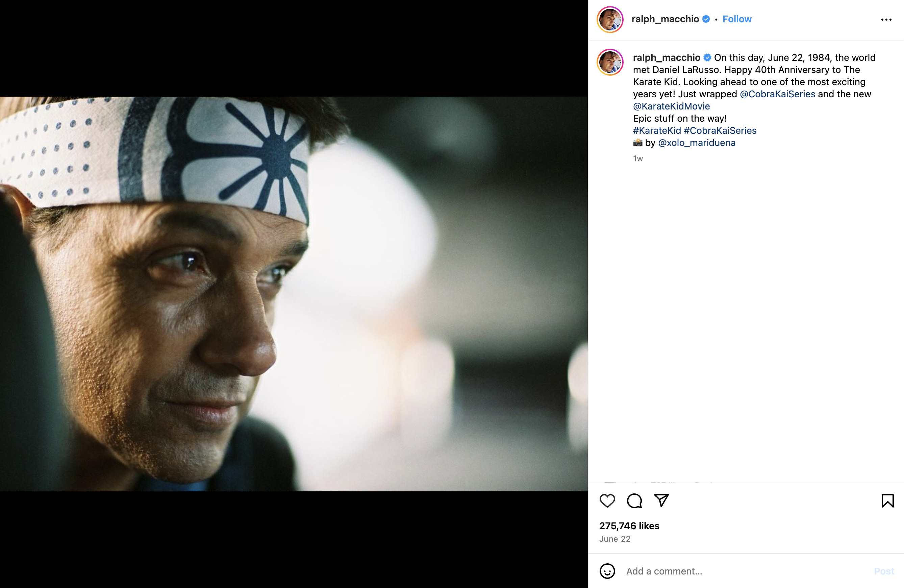Click the caption profile picture avatar

click(x=610, y=62)
